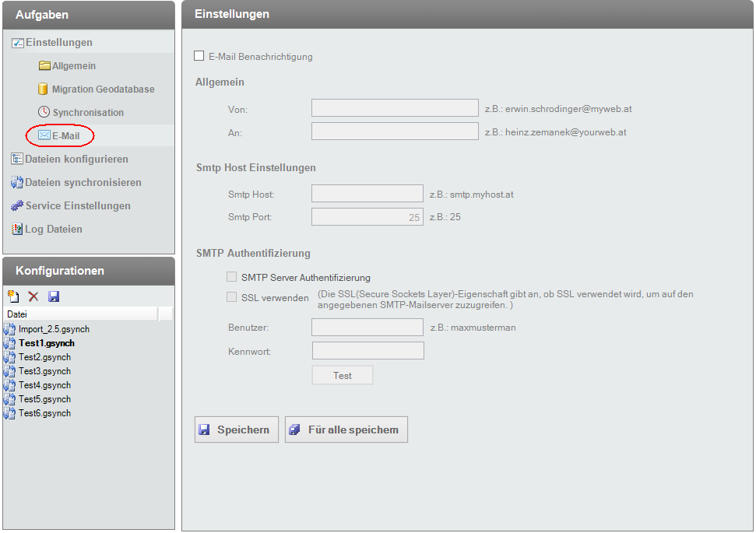Select the Einstellungen checklist icon
The image size is (756, 533).
(x=16, y=41)
